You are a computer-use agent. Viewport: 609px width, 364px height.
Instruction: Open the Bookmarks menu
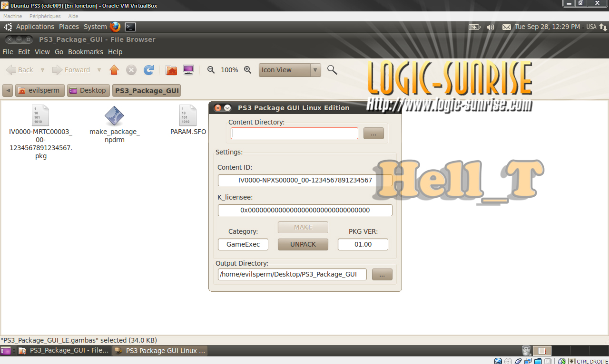[x=85, y=52]
